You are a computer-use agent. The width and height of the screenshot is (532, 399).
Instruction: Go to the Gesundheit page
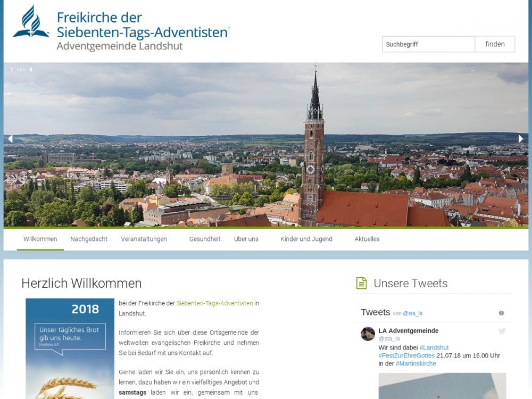point(205,239)
